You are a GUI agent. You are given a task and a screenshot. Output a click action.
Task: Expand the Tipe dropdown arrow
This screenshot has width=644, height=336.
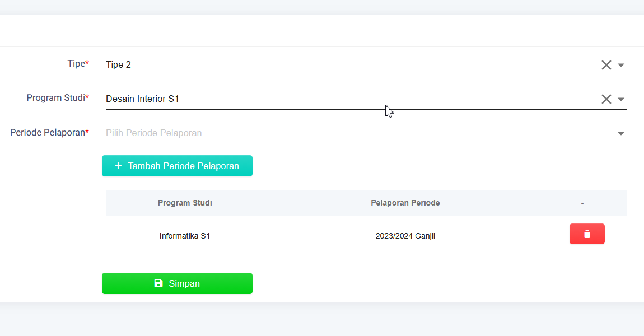point(621,65)
